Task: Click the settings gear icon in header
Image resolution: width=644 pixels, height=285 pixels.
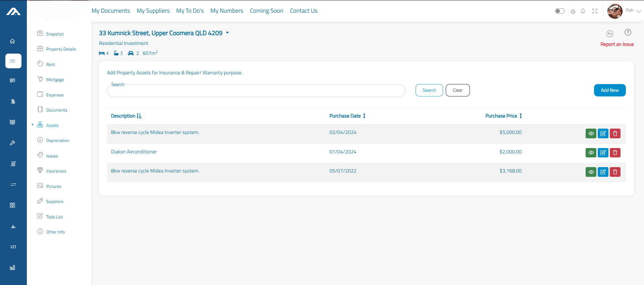Action: click(x=573, y=11)
